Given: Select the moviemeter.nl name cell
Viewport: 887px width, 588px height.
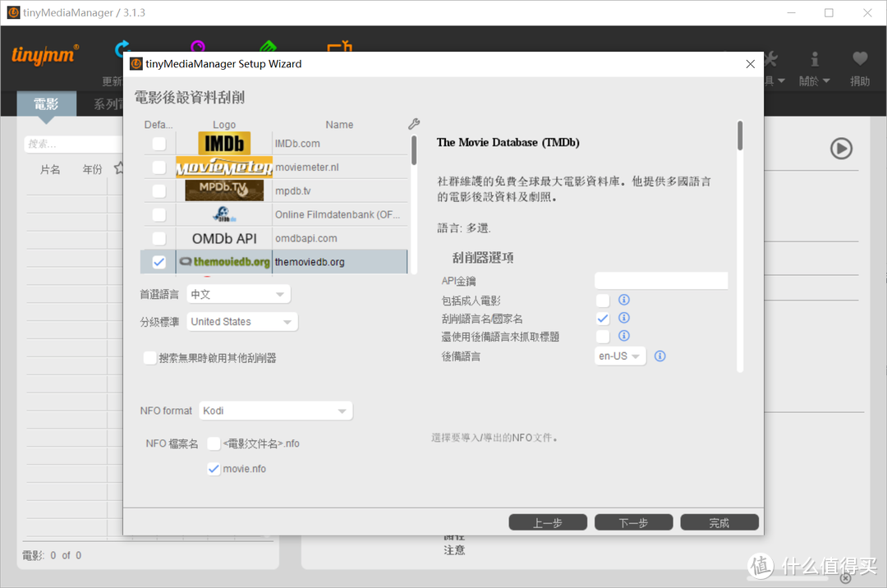Looking at the screenshot, I should tap(339, 168).
